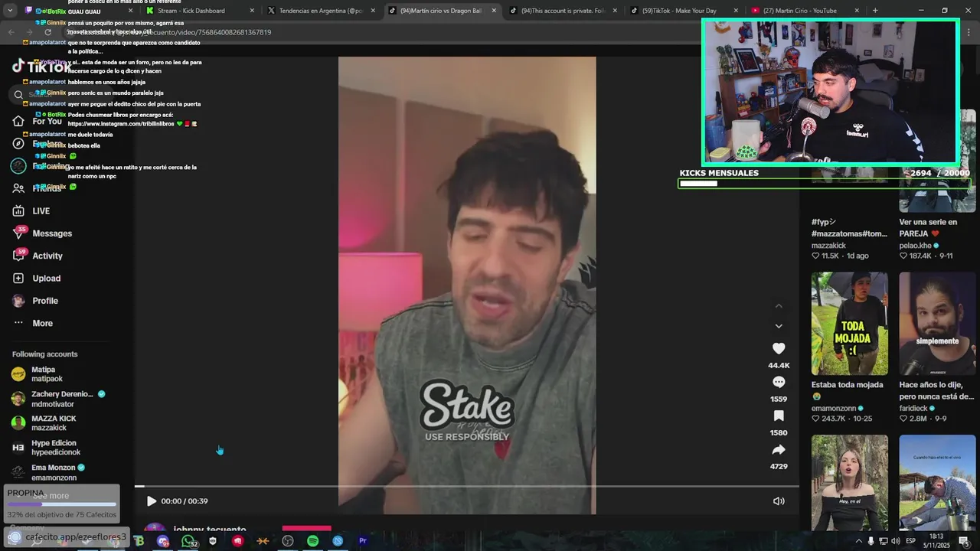Open the 'Hoy, en el' video thumbnail

point(850,483)
